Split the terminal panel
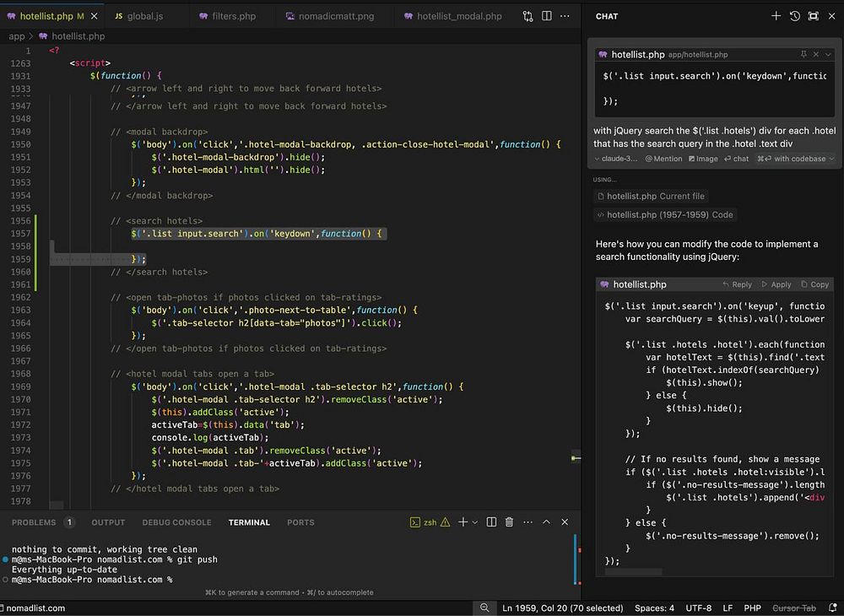 coord(491,522)
